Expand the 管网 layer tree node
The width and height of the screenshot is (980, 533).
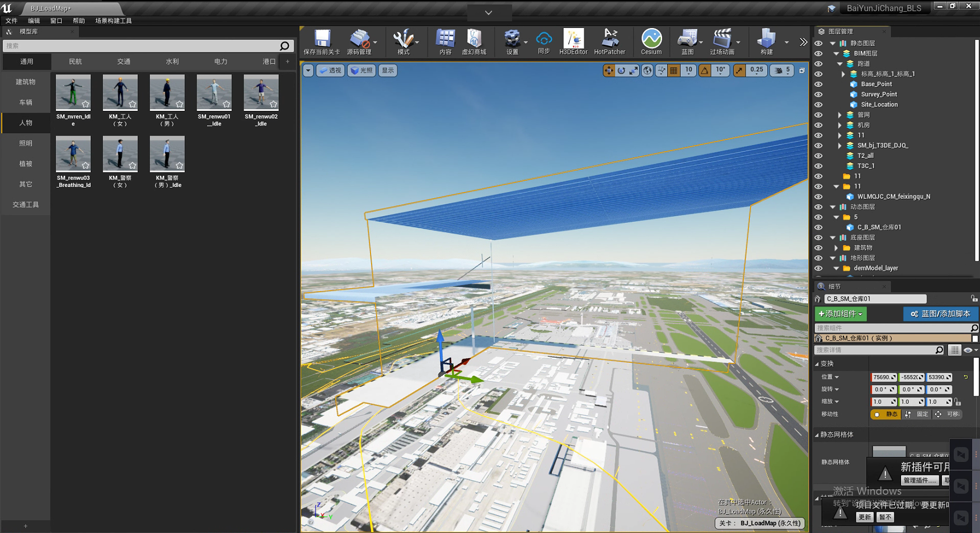(840, 115)
